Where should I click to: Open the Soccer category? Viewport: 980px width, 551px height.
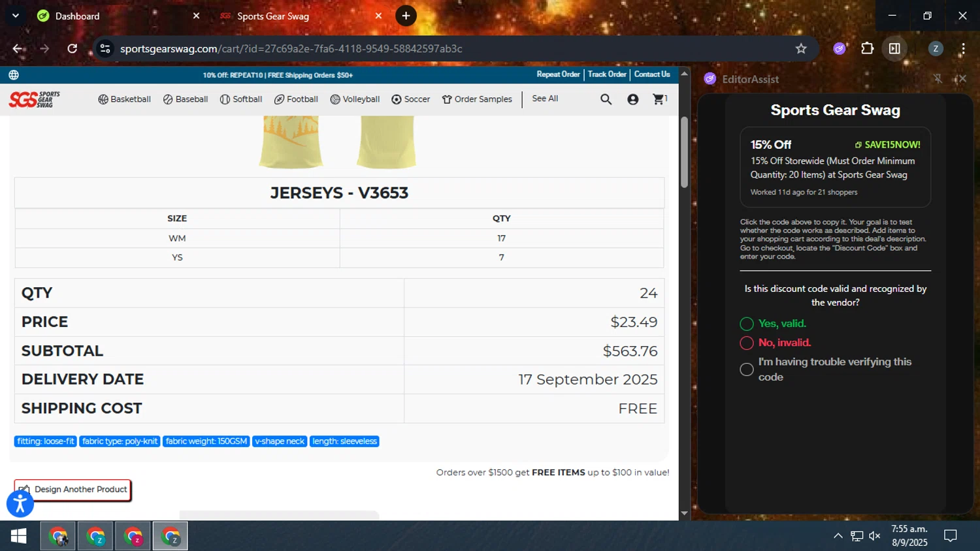tap(410, 99)
